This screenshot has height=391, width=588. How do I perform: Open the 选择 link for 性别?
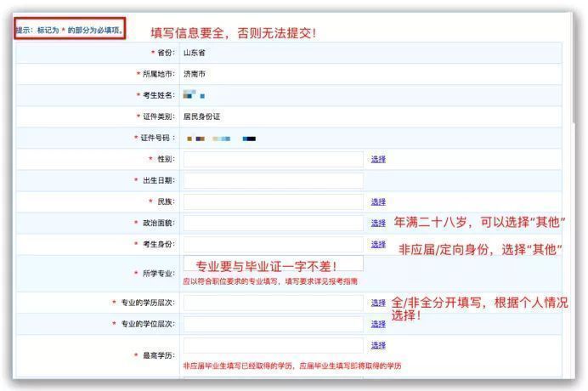[x=378, y=160]
